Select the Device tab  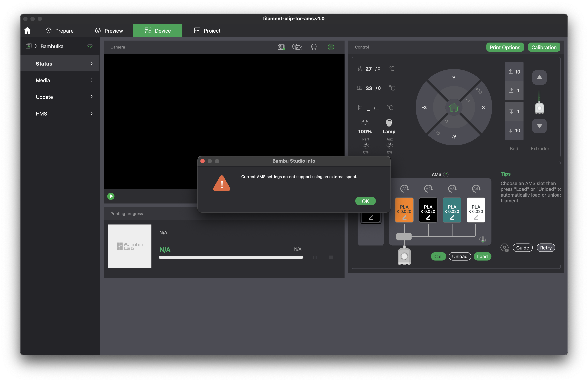[x=158, y=30]
